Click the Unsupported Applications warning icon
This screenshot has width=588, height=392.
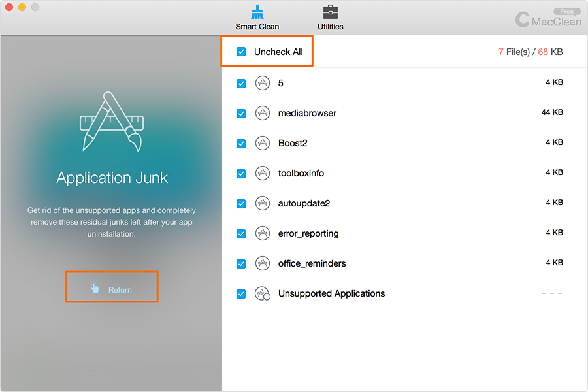pyautogui.click(x=263, y=293)
